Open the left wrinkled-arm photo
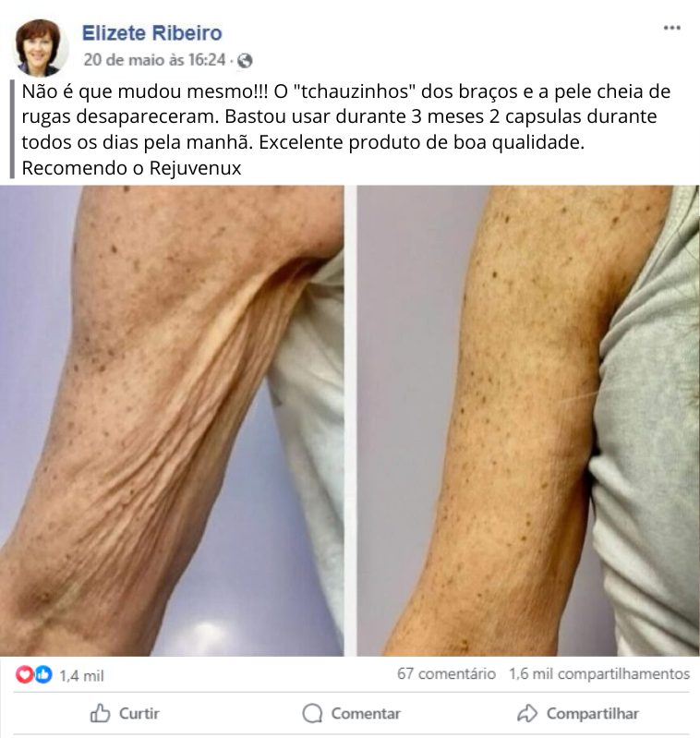 pyautogui.click(x=172, y=421)
